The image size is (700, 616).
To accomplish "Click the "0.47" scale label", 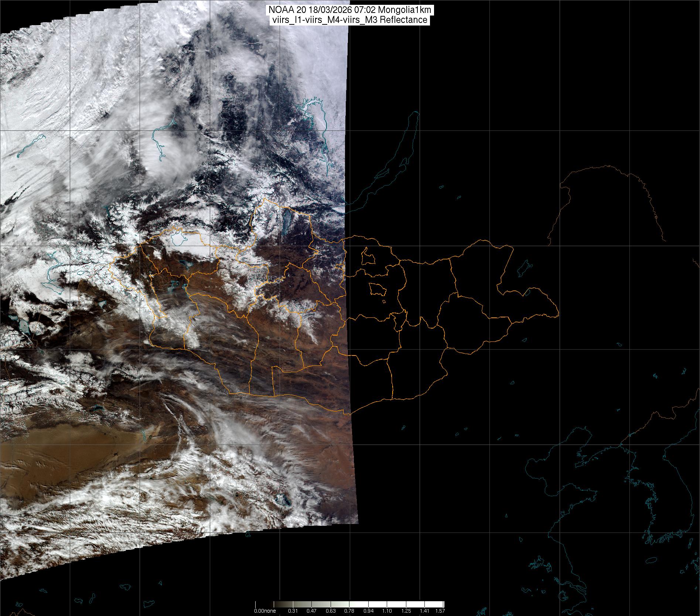I will (x=312, y=611).
